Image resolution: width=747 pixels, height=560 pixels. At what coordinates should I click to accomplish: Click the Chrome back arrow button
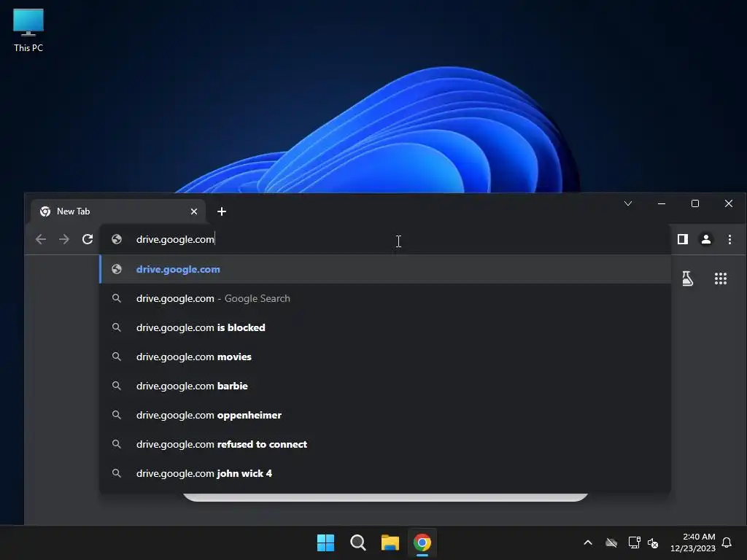coord(41,239)
